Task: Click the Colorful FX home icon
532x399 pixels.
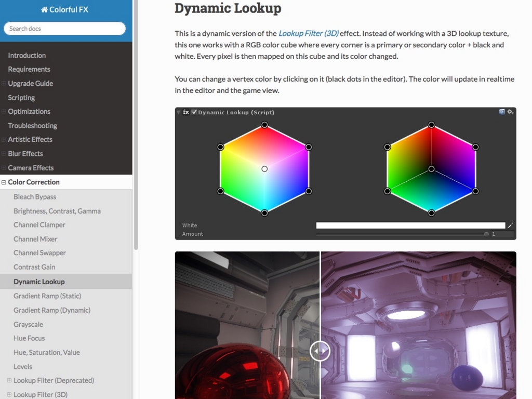Action: coord(44,9)
